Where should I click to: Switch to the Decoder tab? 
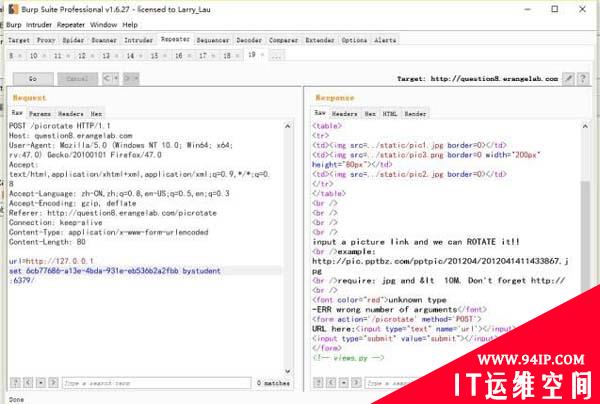pos(249,40)
